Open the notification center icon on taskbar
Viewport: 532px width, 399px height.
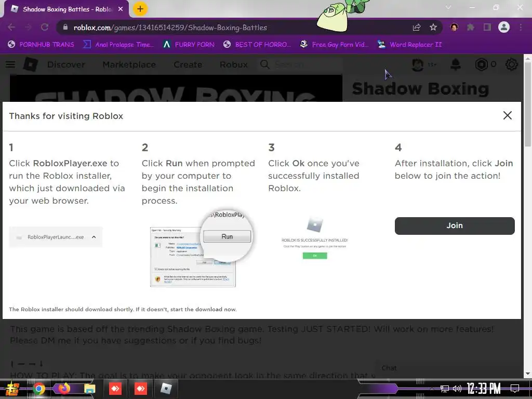(515, 389)
